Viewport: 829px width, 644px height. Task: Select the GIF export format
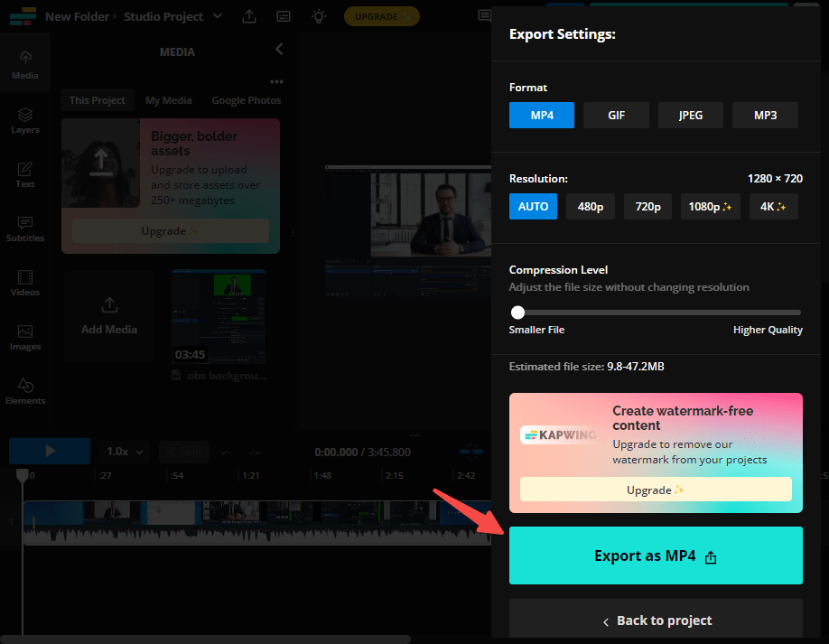click(616, 115)
